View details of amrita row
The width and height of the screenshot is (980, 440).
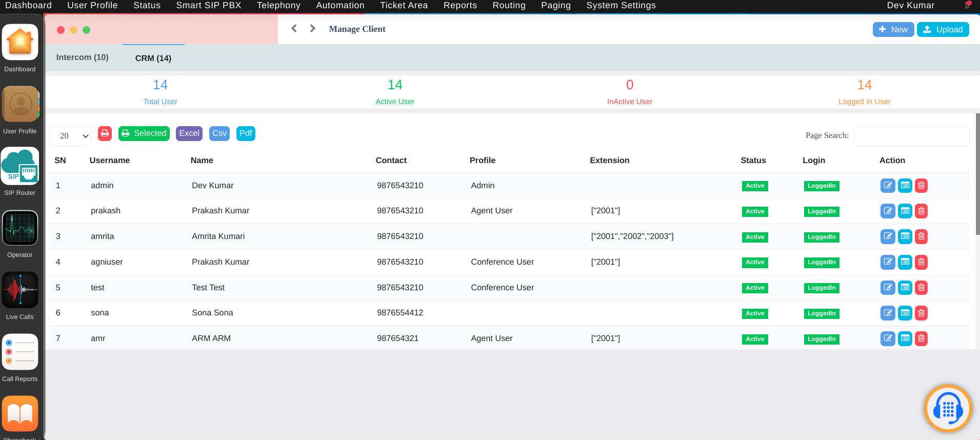tap(905, 236)
